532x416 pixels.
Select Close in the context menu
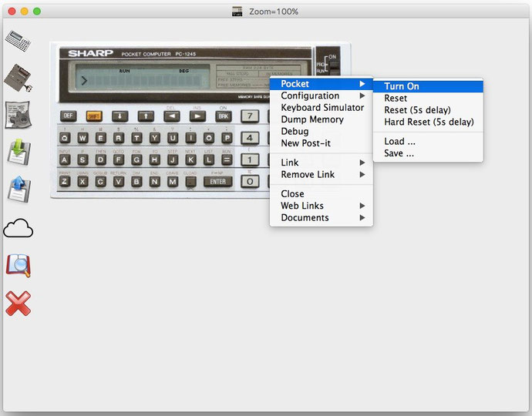(322, 194)
